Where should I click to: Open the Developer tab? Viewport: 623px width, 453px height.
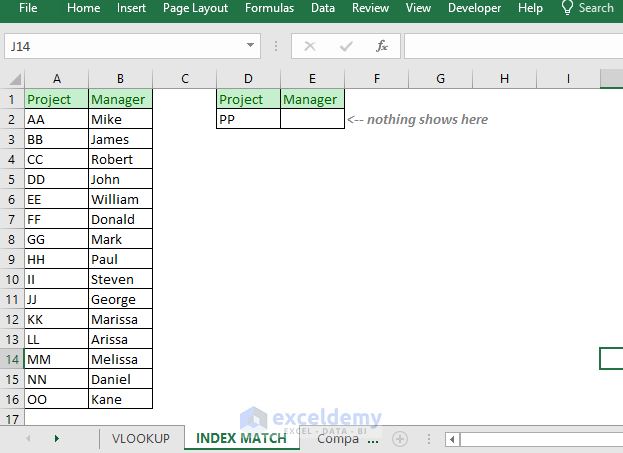coord(474,8)
